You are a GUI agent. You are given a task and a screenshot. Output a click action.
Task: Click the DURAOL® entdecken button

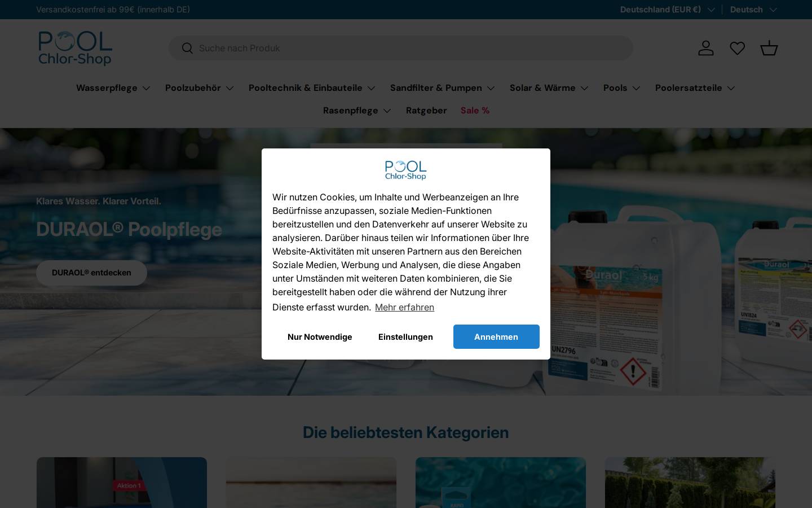[x=91, y=273]
